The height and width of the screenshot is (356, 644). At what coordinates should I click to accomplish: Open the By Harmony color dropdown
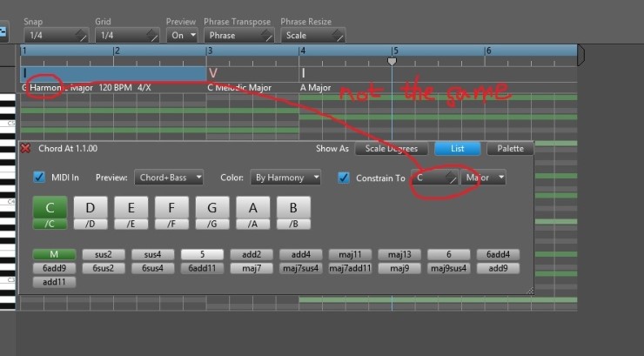click(285, 178)
